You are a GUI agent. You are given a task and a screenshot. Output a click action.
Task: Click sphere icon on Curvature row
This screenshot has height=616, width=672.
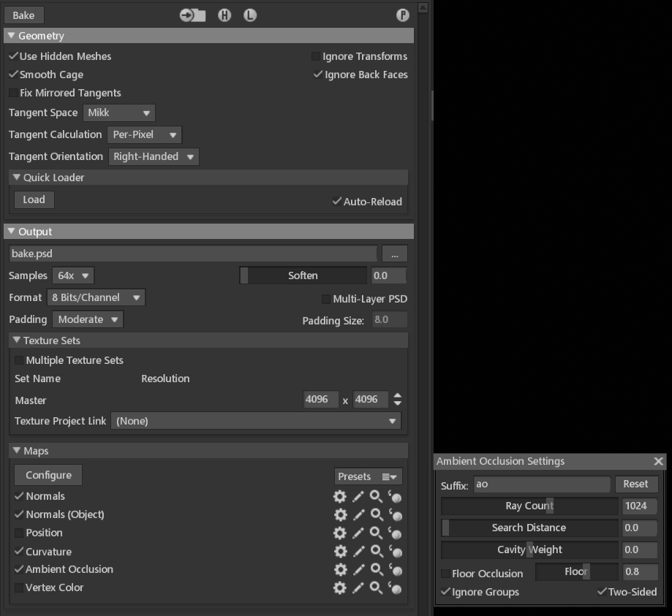pos(395,551)
